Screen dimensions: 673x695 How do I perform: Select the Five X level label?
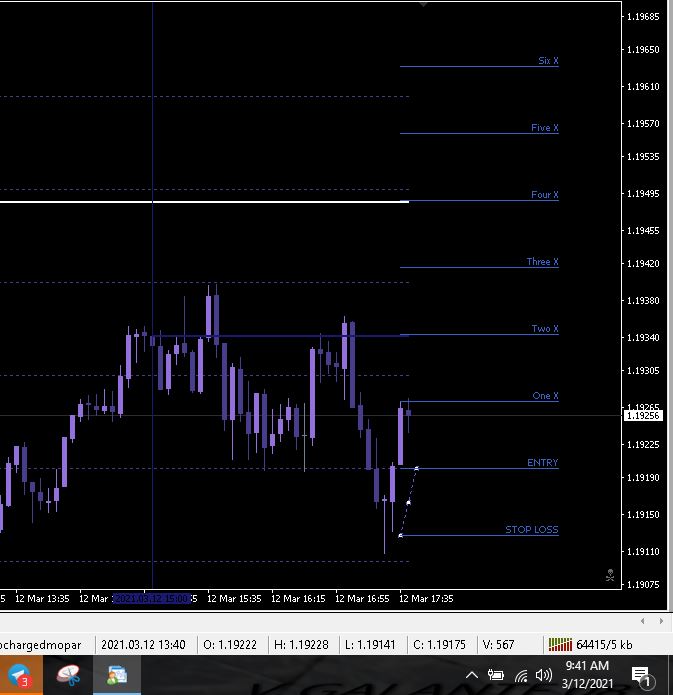tap(544, 128)
